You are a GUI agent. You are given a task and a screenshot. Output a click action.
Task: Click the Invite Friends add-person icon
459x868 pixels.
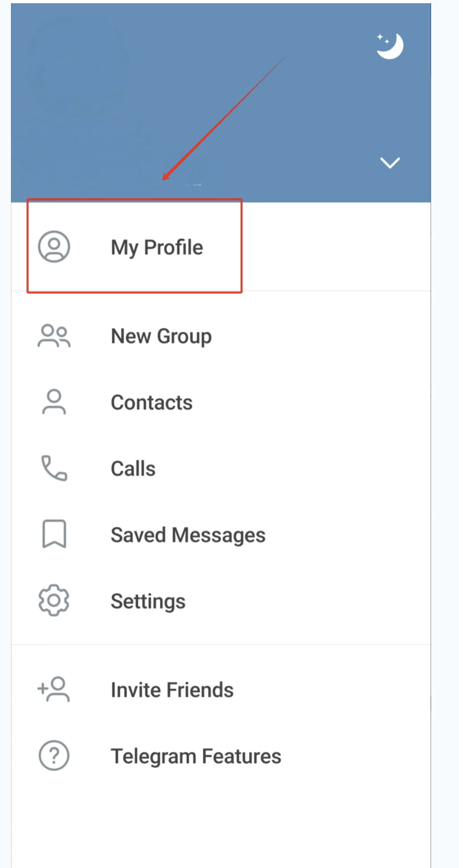coord(54,689)
